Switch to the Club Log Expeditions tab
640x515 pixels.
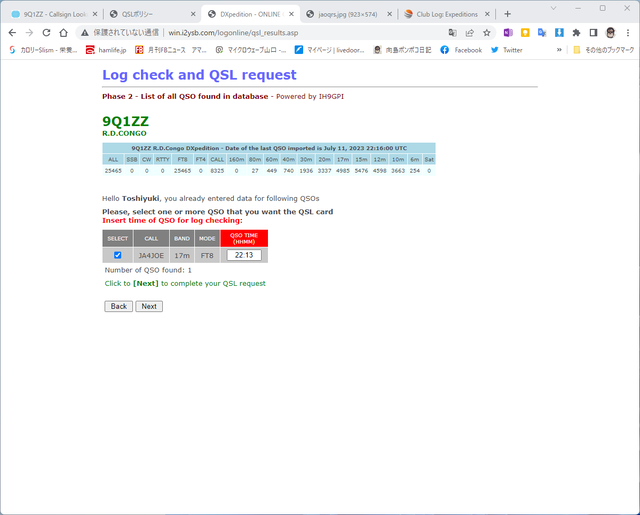(446, 14)
